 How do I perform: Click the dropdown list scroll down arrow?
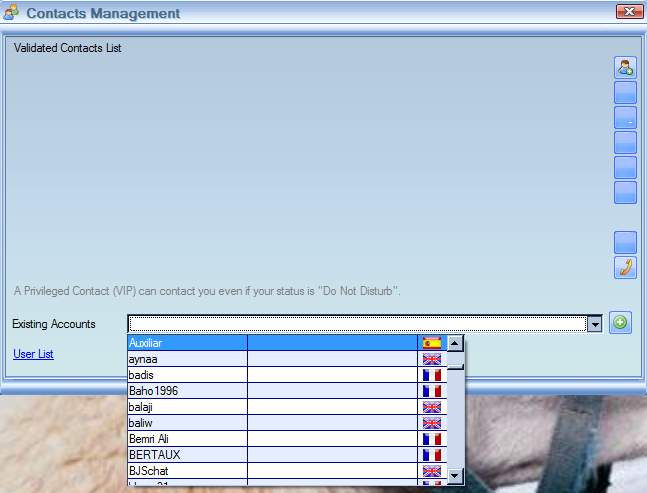(455, 476)
